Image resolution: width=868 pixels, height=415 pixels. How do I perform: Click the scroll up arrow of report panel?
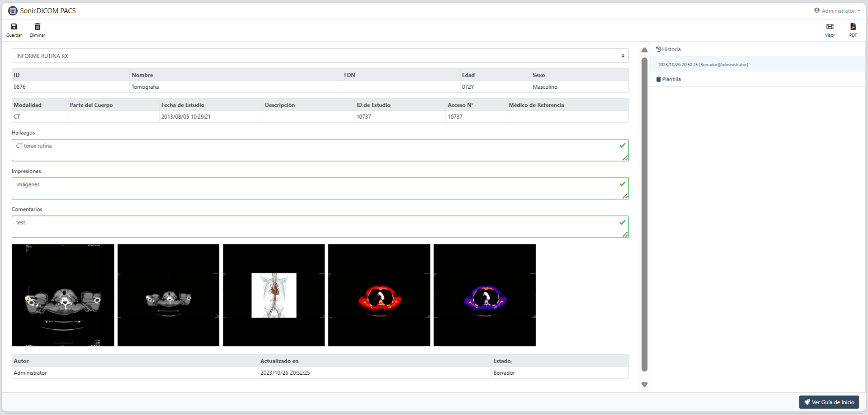(x=645, y=50)
